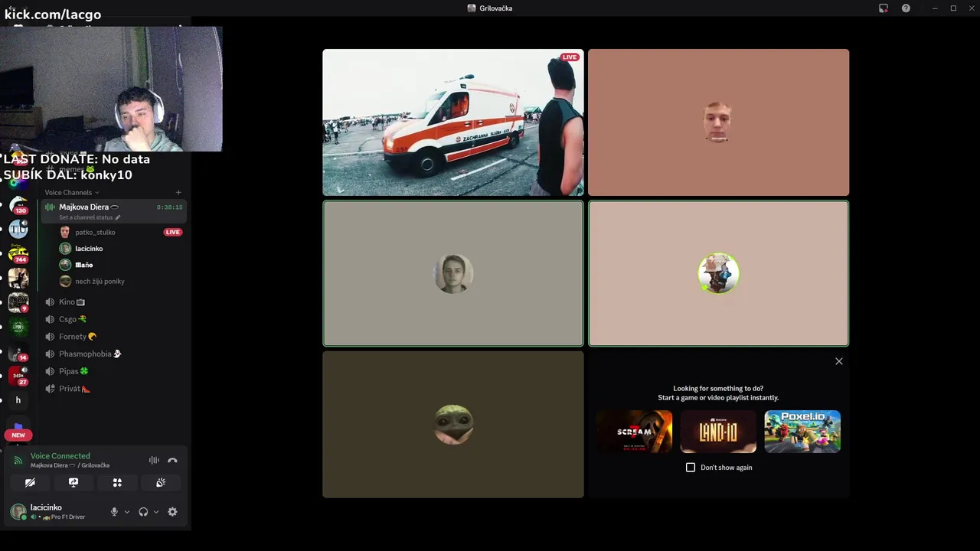Viewport: 980px width, 551px height.
Task: Deafen with the headphones icon
Action: tap(143, 512)
